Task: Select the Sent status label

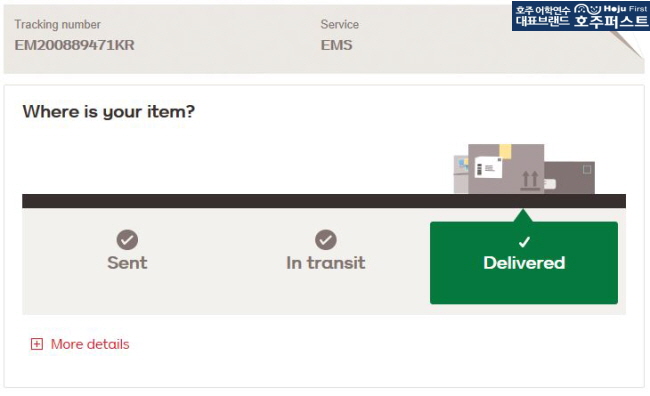Action: pos(127,263)
